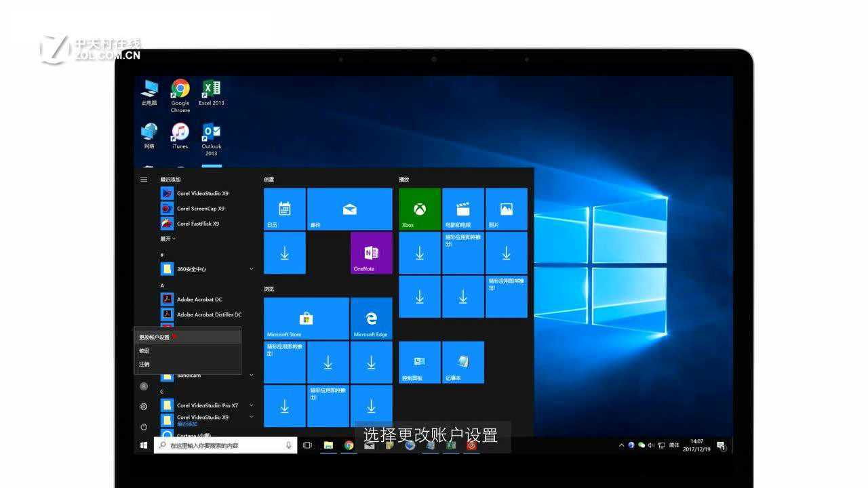Choose 锁定 from the account menu

187,350
